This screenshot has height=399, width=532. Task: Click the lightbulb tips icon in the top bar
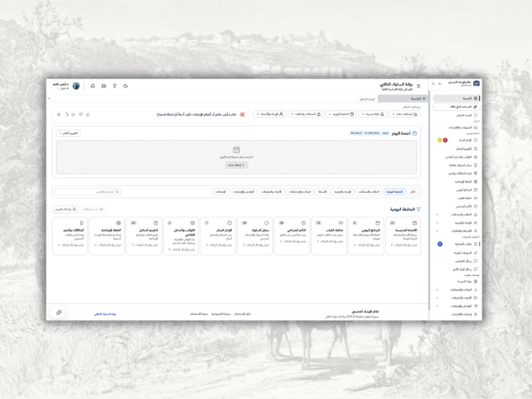[x=114, y=86]
